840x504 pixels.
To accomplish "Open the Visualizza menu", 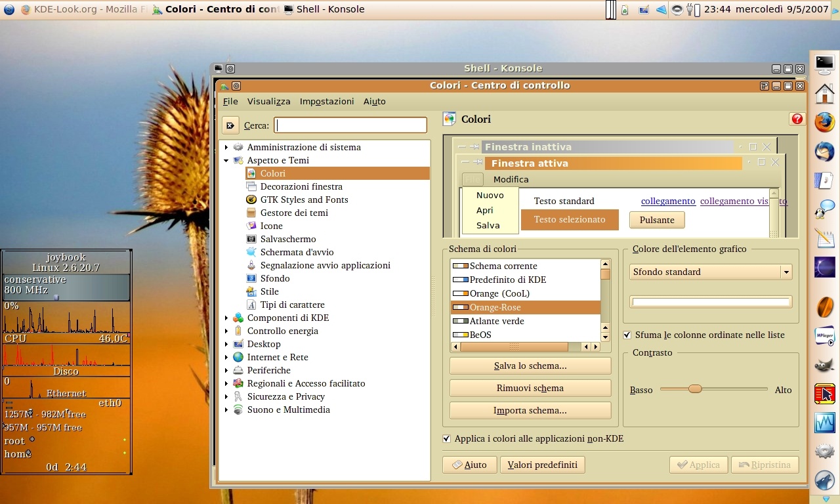I will 269,101.
